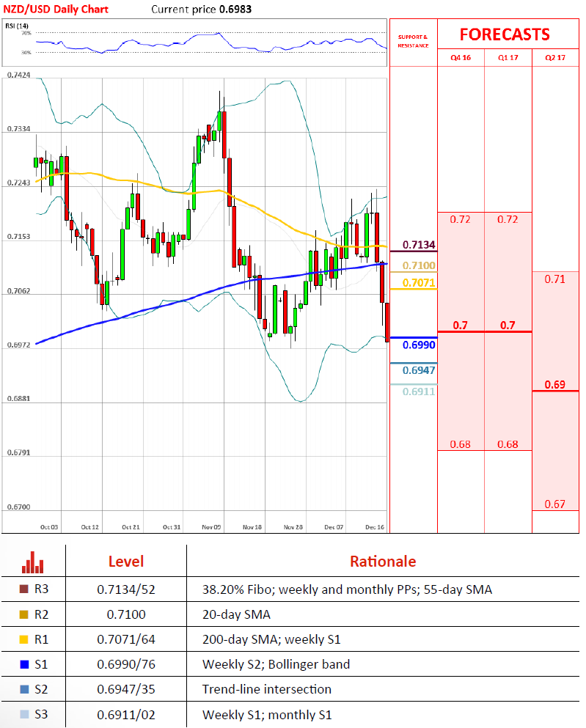Click the Rationale column header
The width and height of the screenshot is (586, 728).
click(x=382, y=562)
